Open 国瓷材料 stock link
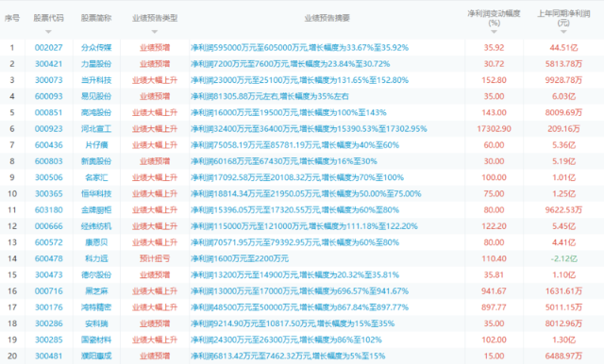Screen dimensions: 604x364 coord(96,339)
